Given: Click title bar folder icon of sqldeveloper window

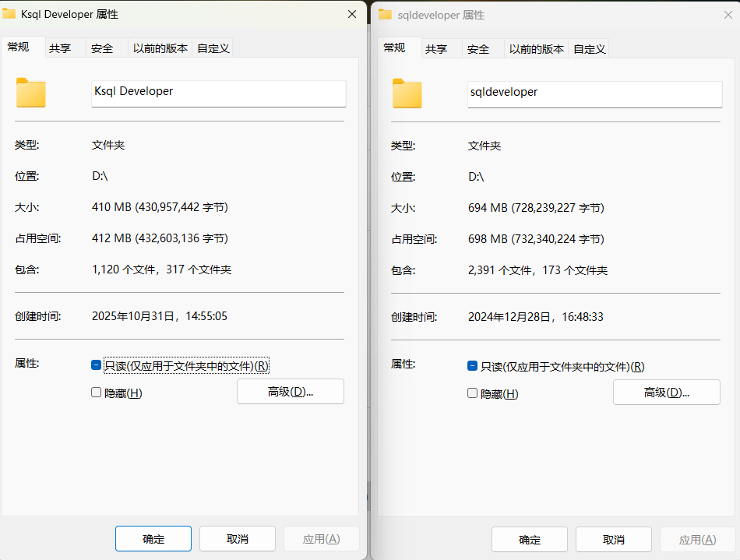Looking at the screenshot, I should click(x=385, y=15).
